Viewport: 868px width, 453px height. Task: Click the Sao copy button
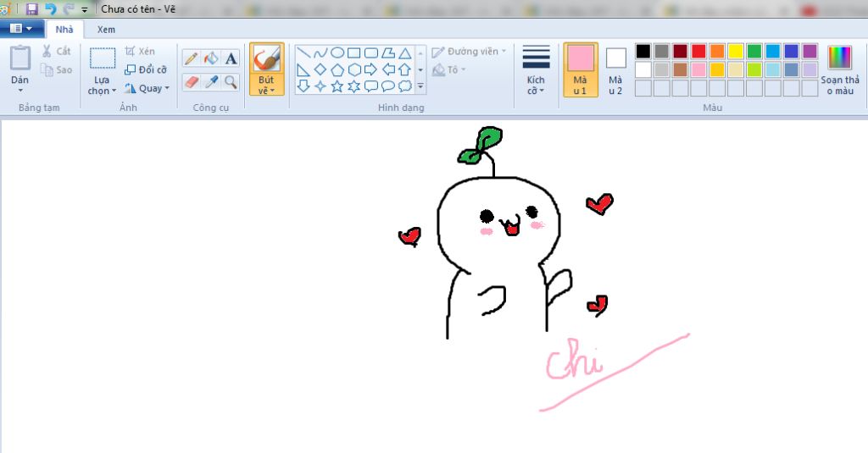click(x=57, y=69)
